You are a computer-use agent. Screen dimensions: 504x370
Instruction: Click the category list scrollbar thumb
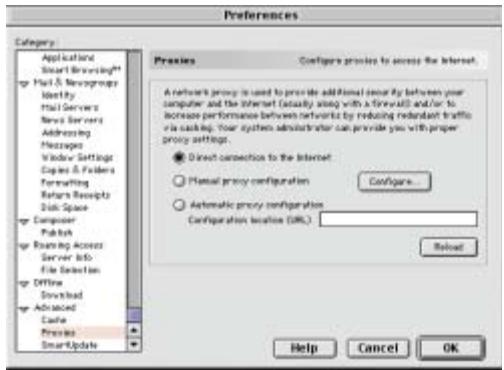pyautogui.click(x=134, y=315)
